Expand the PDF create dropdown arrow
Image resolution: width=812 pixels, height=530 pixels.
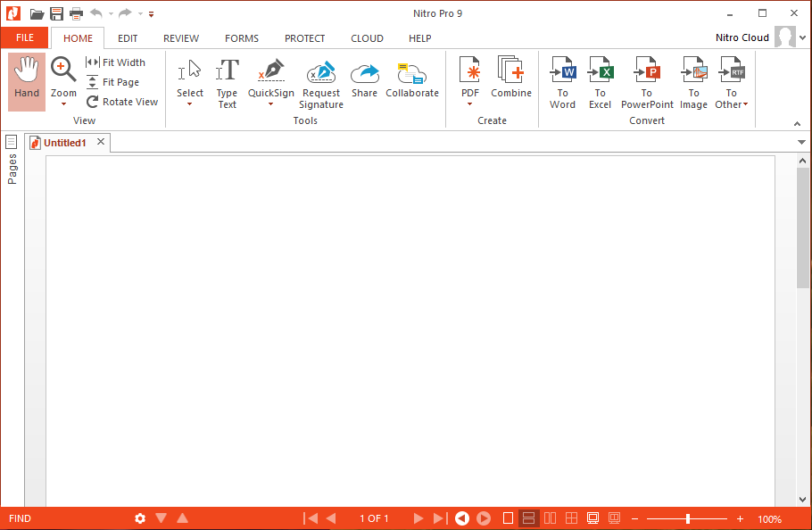469,104
